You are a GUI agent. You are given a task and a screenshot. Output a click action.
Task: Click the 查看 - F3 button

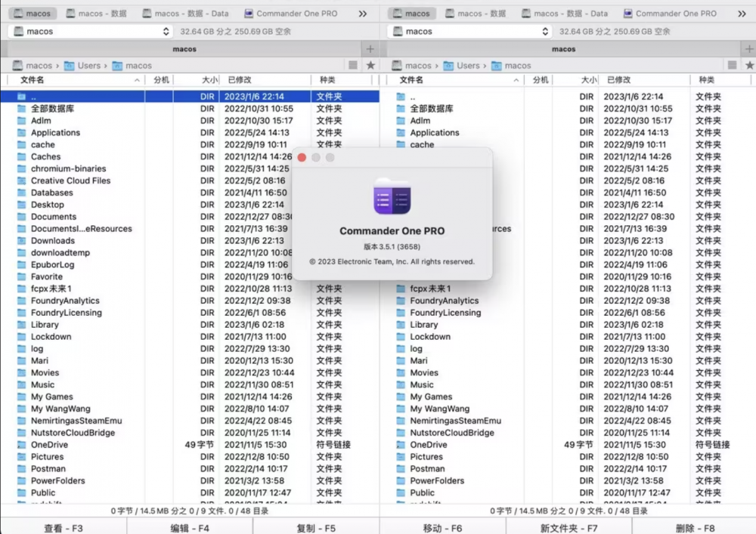64,528
